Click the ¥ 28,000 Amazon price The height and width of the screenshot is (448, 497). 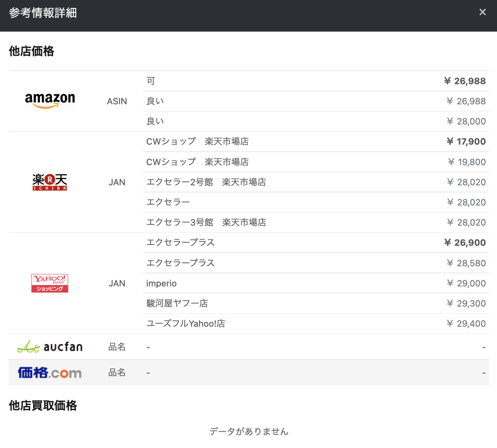tap(466, 121)
